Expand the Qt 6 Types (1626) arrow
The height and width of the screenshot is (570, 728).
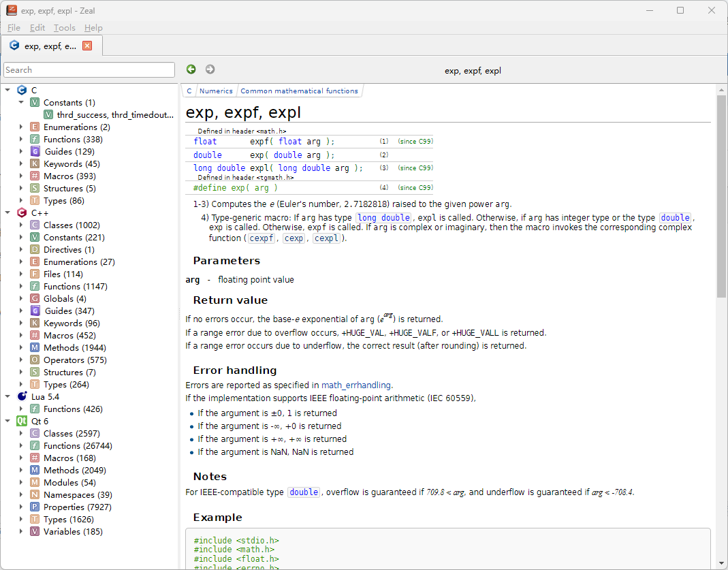(21, 519)
